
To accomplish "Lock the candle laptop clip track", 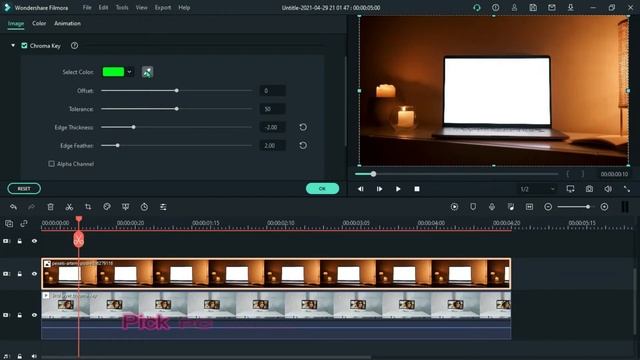I will [x=20, y=274].
